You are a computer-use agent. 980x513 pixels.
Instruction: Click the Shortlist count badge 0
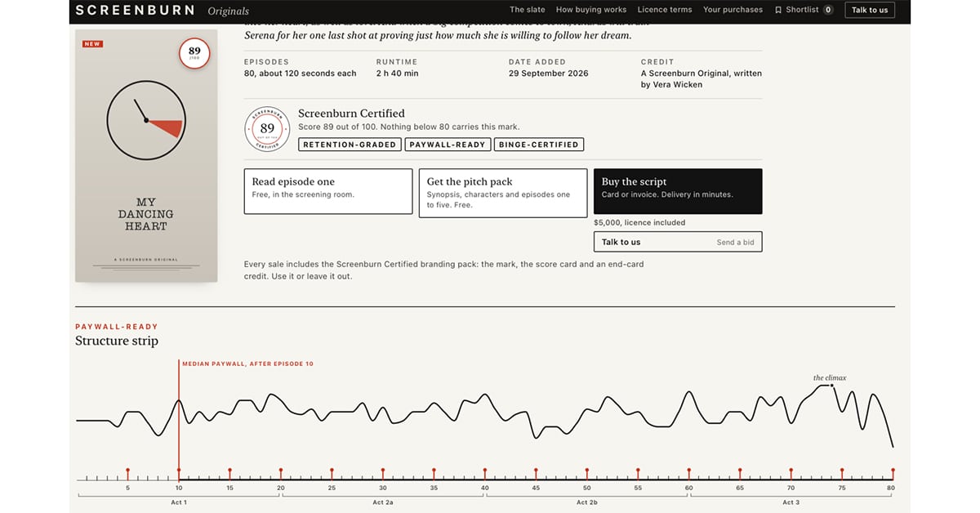(x=828, y=10)
